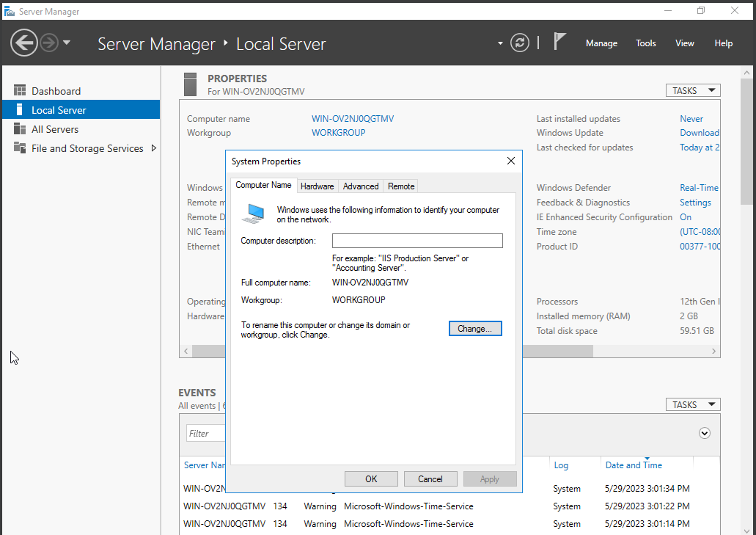
Task: Click the '2 GB' installed memory value
Action: tap(689, 316)
